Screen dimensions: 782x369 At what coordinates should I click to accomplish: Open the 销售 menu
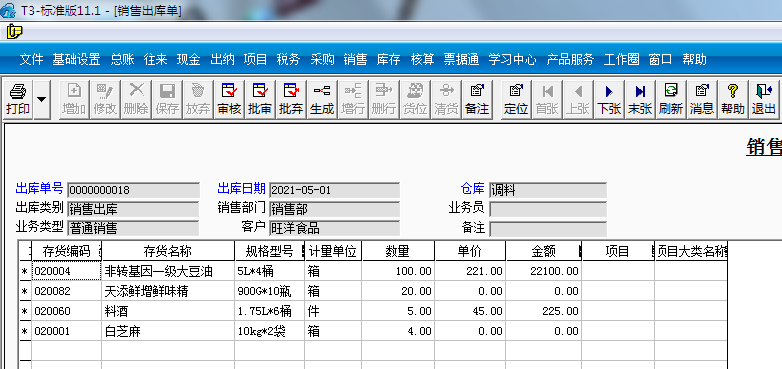pos(355,60)
